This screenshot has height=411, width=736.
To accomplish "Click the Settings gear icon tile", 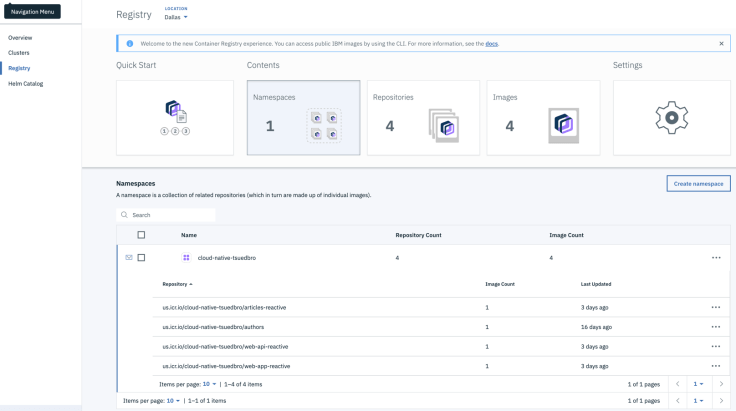I will pos(671,118).
